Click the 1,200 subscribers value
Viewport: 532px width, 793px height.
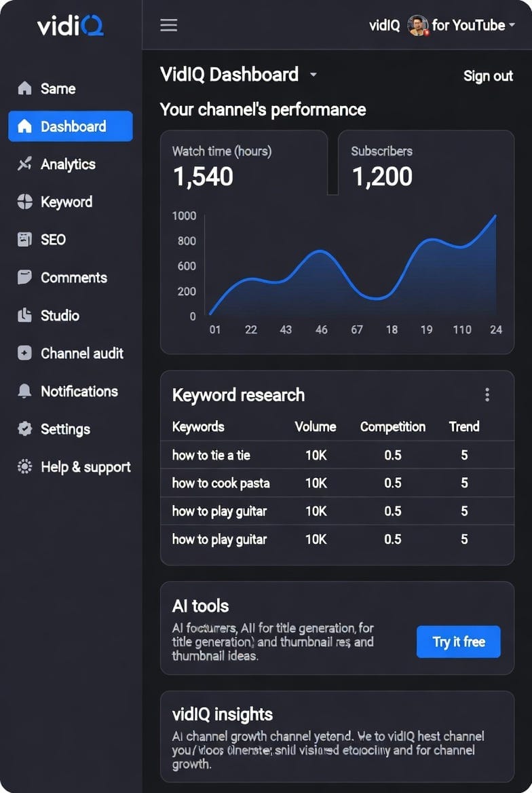(382, 177)
